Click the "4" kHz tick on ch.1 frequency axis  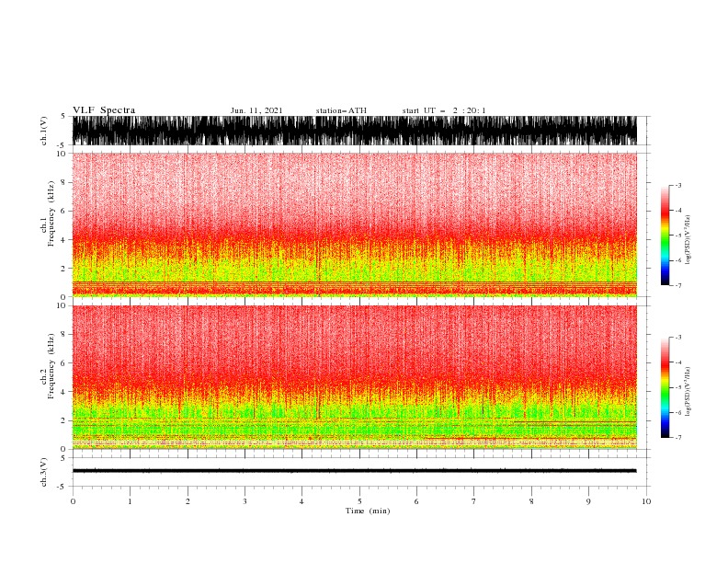click(x=63, y=240)
